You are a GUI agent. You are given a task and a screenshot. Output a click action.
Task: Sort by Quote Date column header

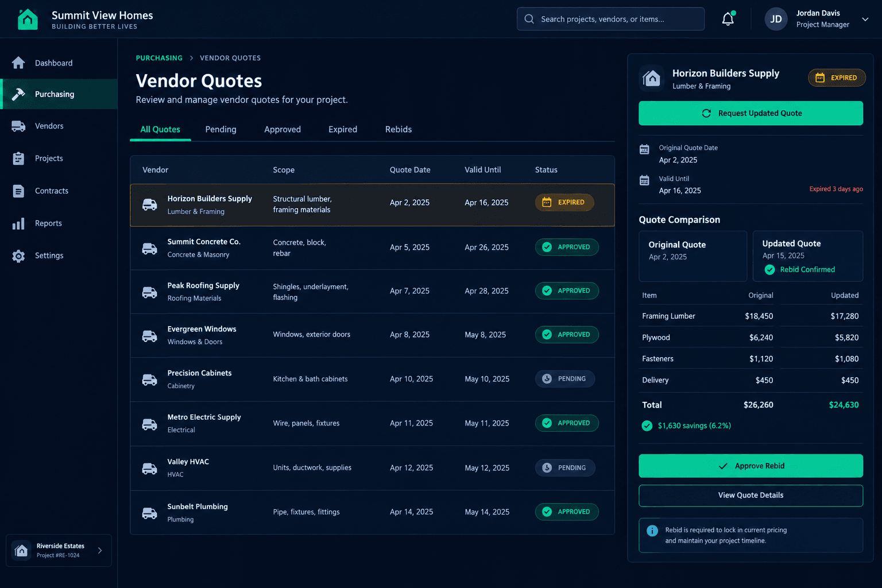(410, 170)
